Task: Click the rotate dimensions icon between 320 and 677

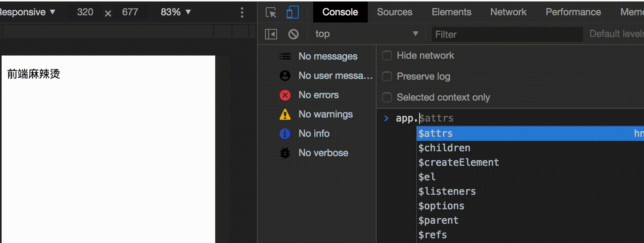Action: [x=108, y=13]
